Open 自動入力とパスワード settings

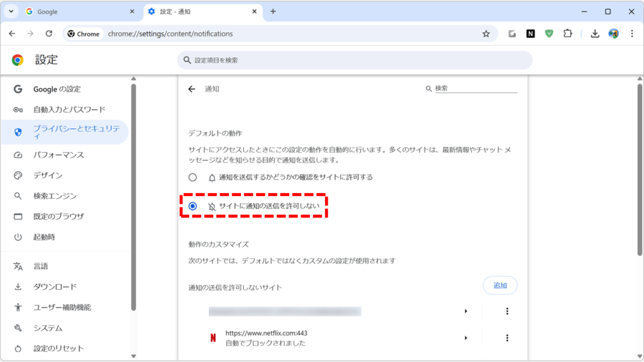65,109
